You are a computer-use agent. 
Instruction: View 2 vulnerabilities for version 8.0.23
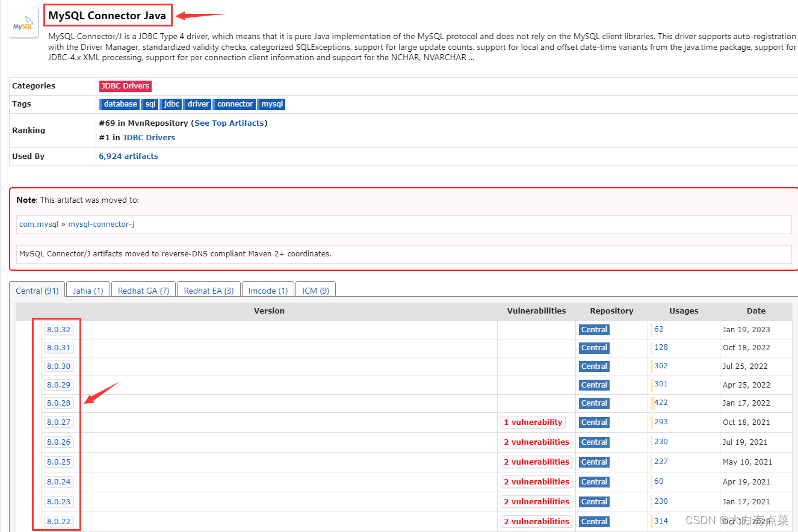coord(537,502)
